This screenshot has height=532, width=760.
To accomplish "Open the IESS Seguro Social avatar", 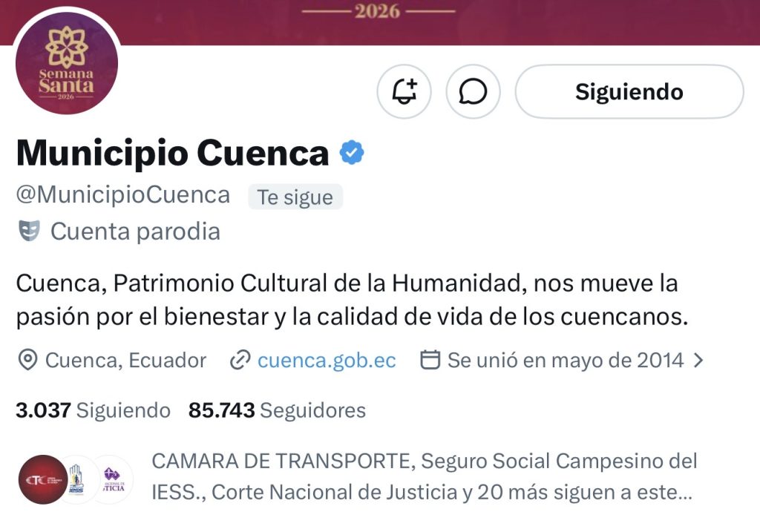I will [x=77, y=479].
